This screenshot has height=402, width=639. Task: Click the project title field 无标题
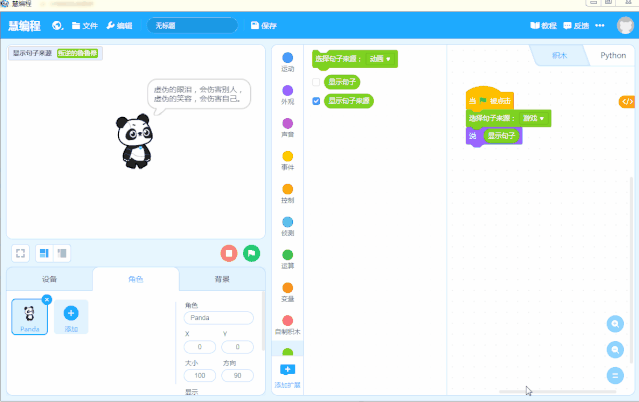(x=192, y=26)
